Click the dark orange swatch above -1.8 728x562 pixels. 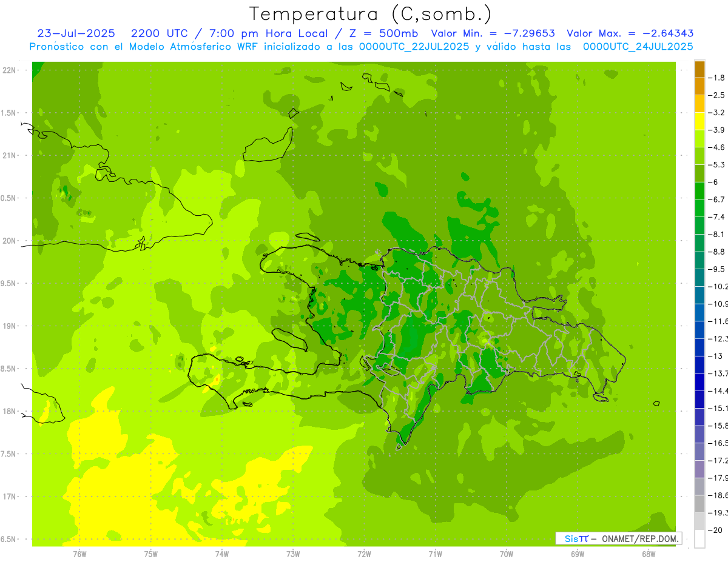(699, 69)
